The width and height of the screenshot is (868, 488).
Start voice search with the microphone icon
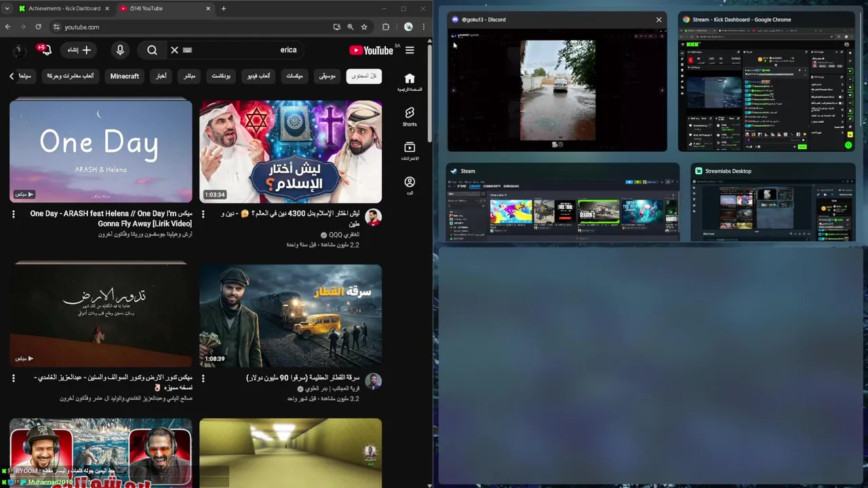[x=120, y=50]
